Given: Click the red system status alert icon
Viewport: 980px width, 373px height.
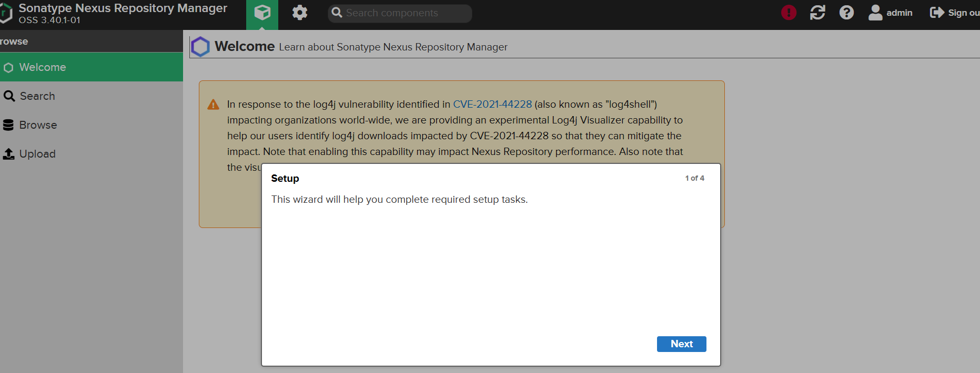Looking at the screenshot, I should click(x=789, y=13).
